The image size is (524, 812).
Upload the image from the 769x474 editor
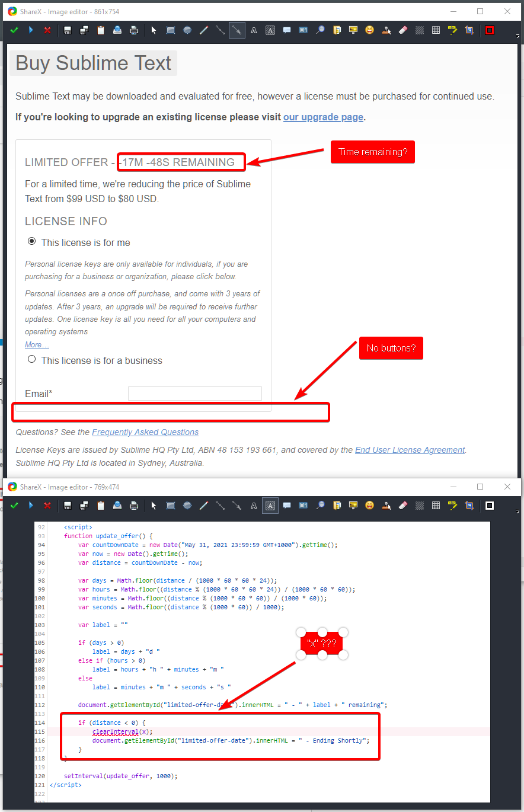[117, 506]
